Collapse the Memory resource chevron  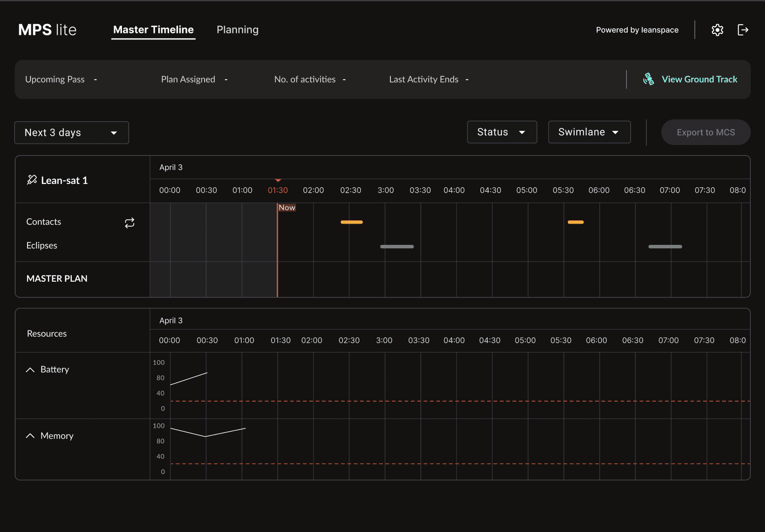(x=30, y=436)
